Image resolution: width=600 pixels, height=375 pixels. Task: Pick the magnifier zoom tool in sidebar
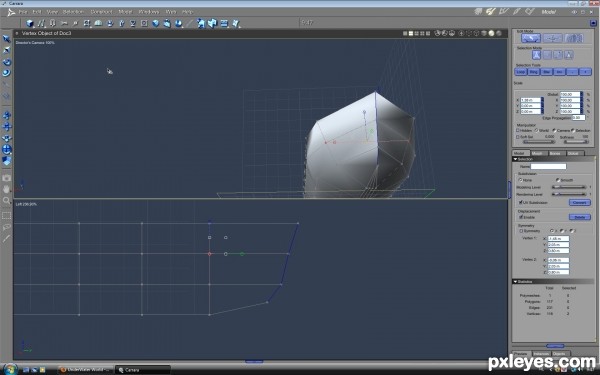pyautogui.click(x=6, y=200)
